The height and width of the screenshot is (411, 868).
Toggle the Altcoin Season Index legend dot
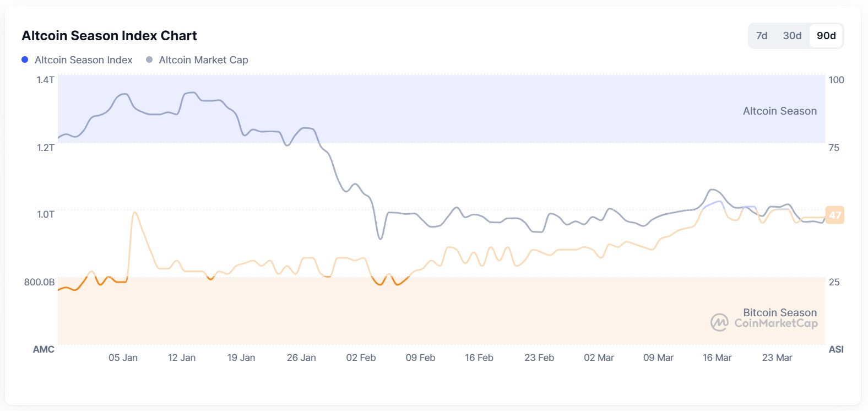tap(25, 60)
